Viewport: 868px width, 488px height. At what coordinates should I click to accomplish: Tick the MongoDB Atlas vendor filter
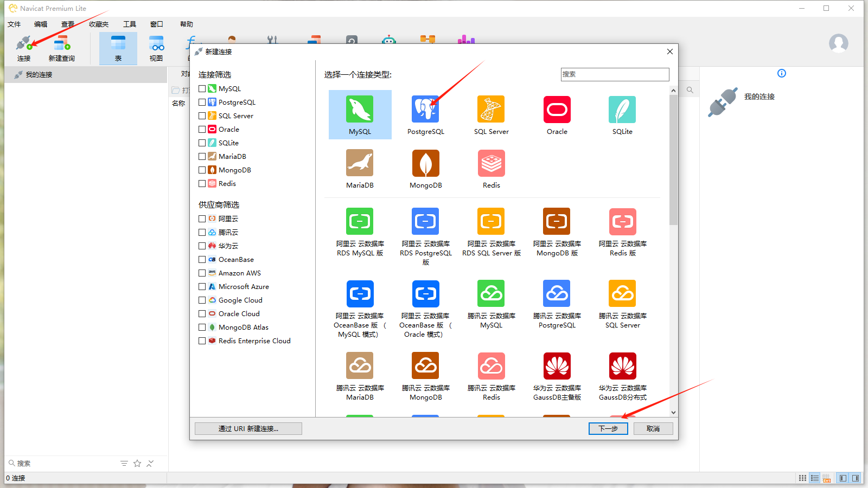[x=202, y=327]
